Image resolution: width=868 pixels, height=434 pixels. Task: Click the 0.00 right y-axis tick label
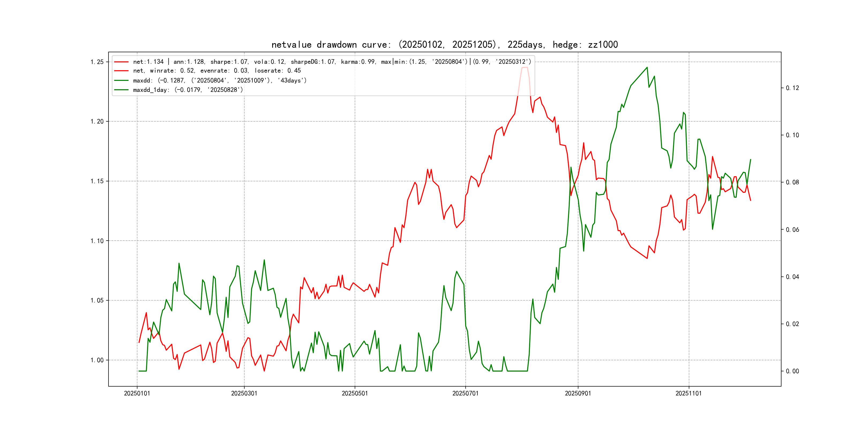tap(792, 371)
